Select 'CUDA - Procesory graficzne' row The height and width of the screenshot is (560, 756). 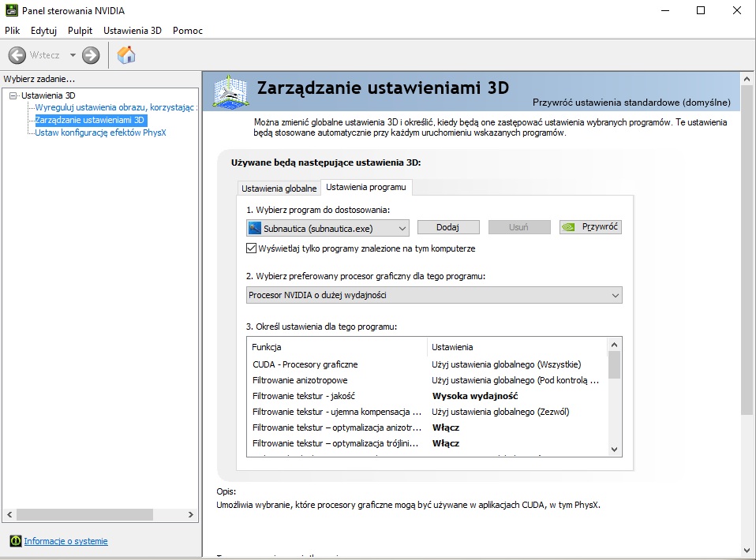(427, 364)
